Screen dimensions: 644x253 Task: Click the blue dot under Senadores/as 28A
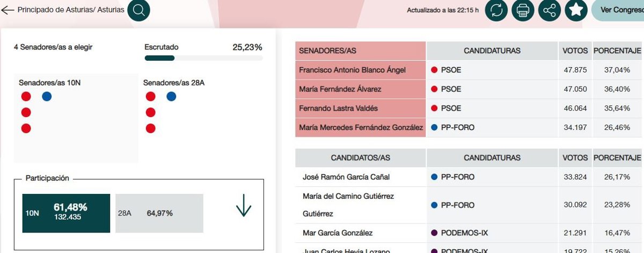pos(171,97)
